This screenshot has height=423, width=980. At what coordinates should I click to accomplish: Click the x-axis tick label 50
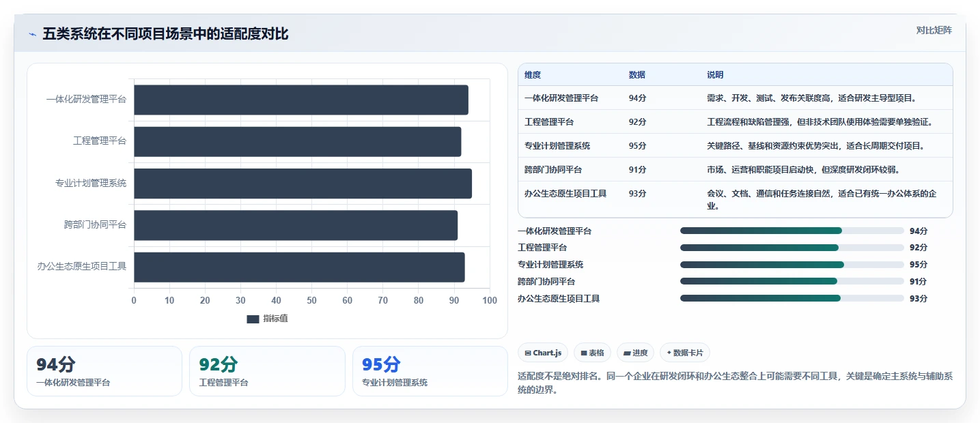(311, 300)
